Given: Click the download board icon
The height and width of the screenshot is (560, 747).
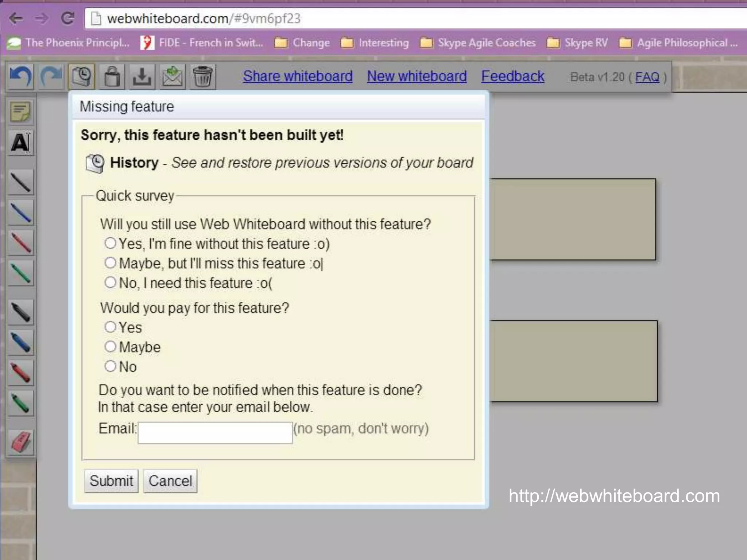Looking at the screenshot, I should tap(142, 77).
